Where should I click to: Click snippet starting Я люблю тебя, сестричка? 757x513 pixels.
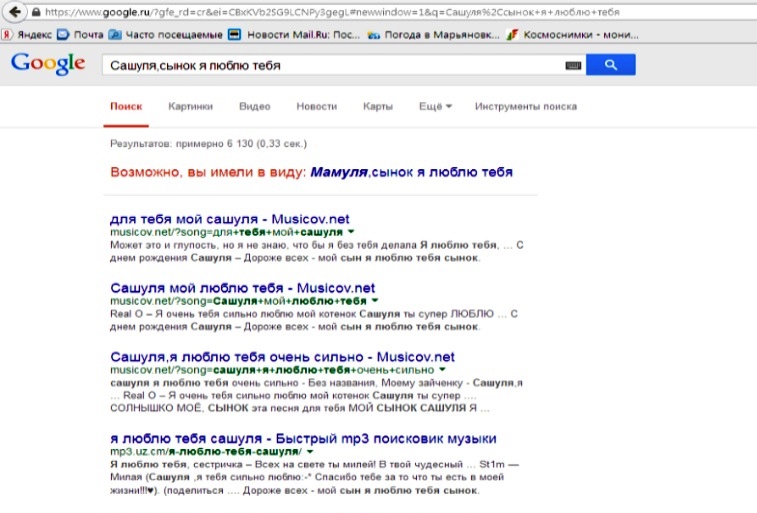coord(314,477)
